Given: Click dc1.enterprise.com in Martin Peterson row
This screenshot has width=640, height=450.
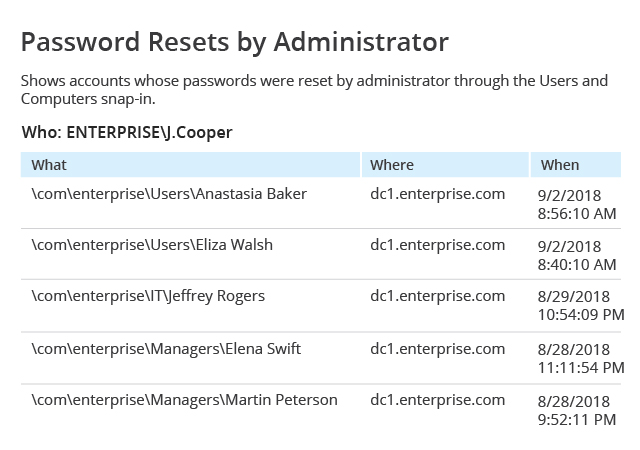Looking at the screenshot, I should pyautogui.click(x=438, y=400).
